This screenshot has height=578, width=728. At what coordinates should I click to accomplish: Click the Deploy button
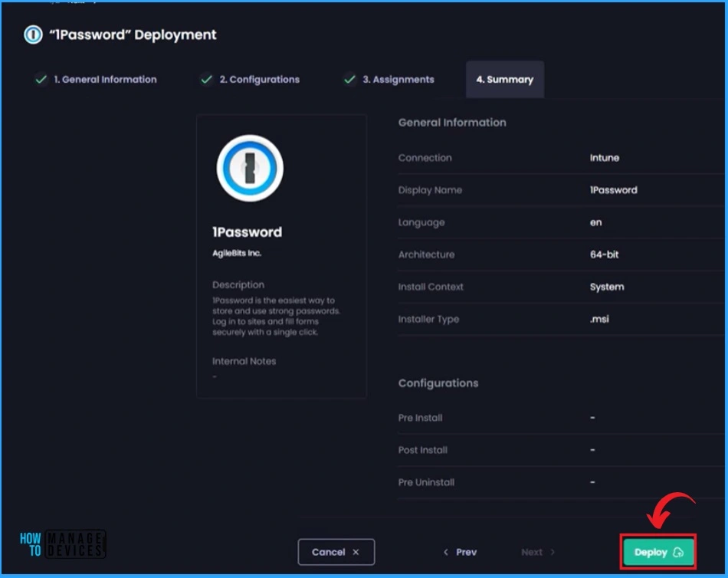pos(658,552)
